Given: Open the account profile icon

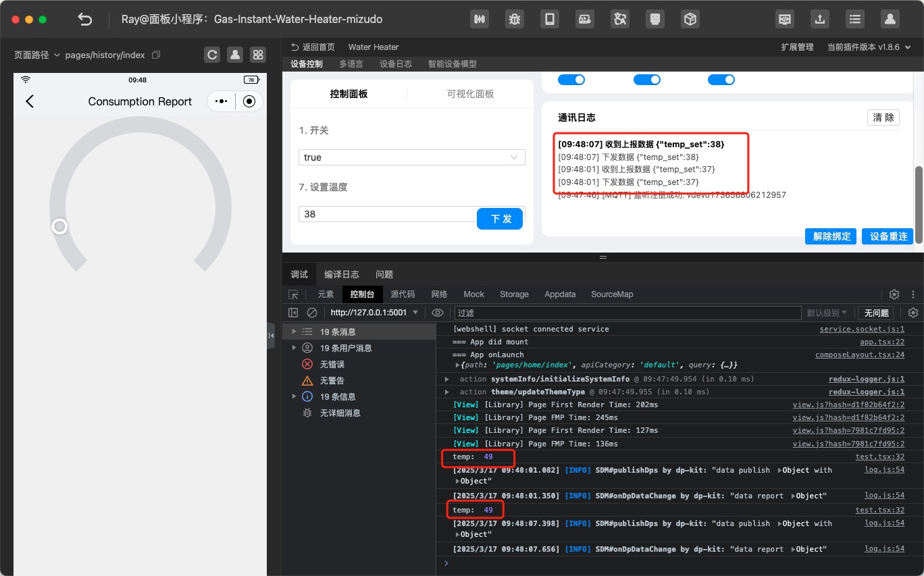Looking at the screenshot, I should tap(890, 19).
